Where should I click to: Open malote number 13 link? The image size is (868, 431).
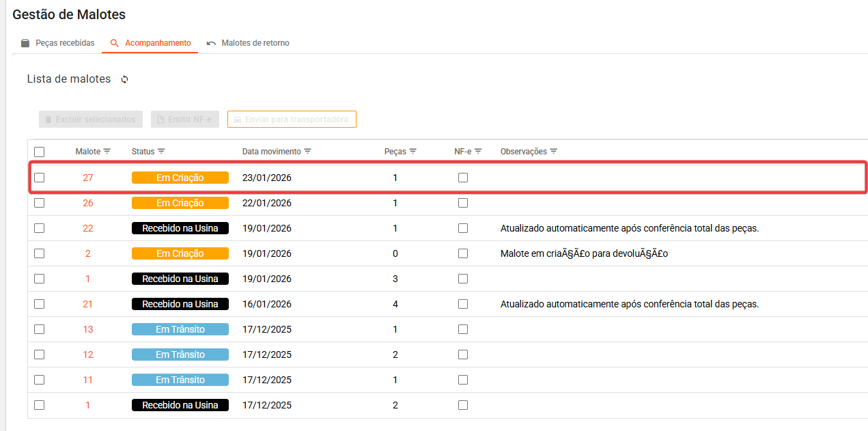pyautogui.click(x=87, y=329)
